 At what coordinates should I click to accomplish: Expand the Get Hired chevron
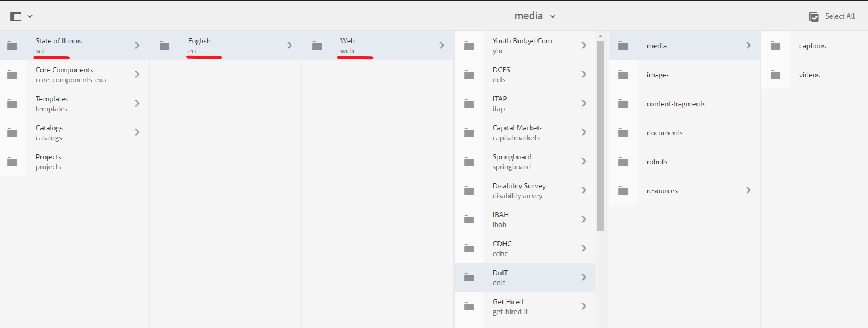pos(584,306)
